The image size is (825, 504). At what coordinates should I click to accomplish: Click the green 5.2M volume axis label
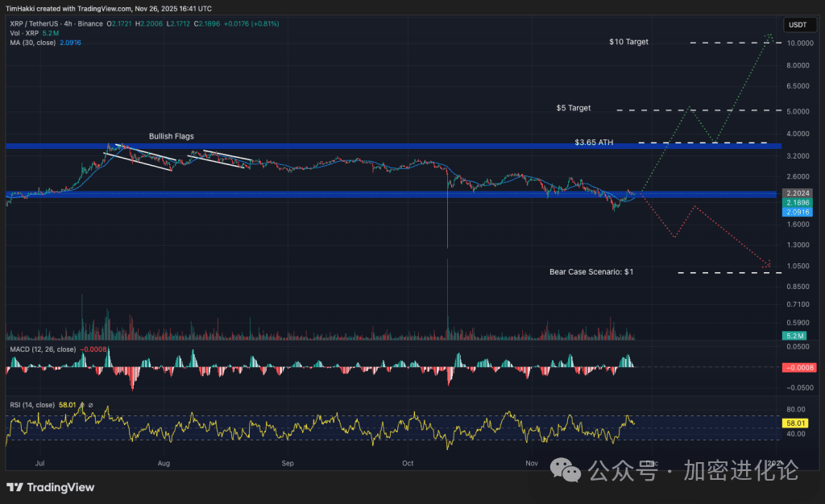click(x=794, y=336)
